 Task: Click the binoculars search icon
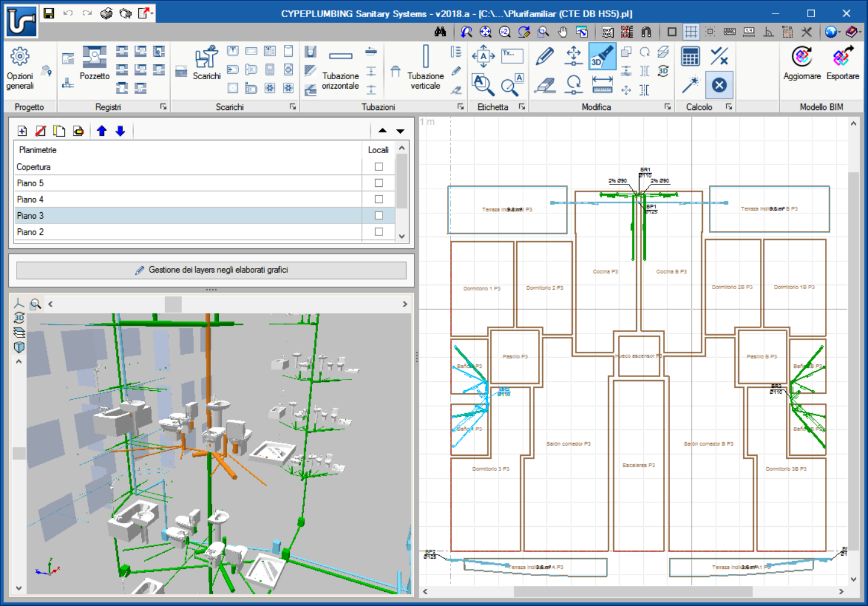441,32
